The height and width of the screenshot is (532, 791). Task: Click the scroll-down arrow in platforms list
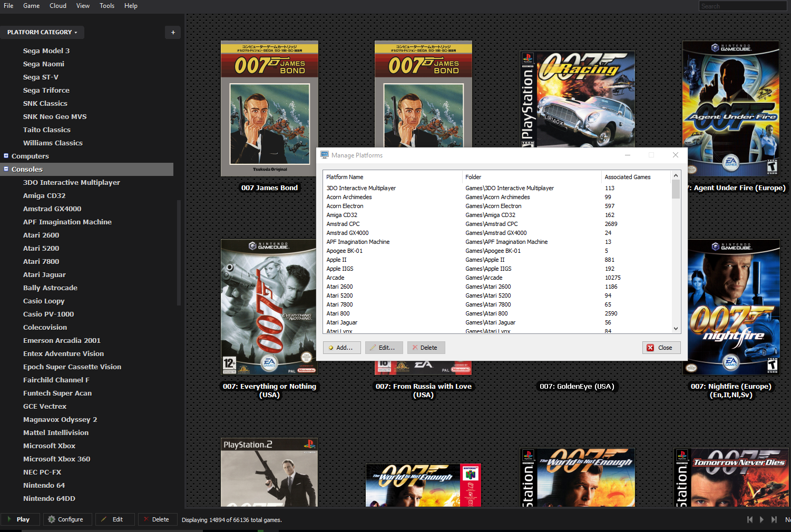coord(676,329)
